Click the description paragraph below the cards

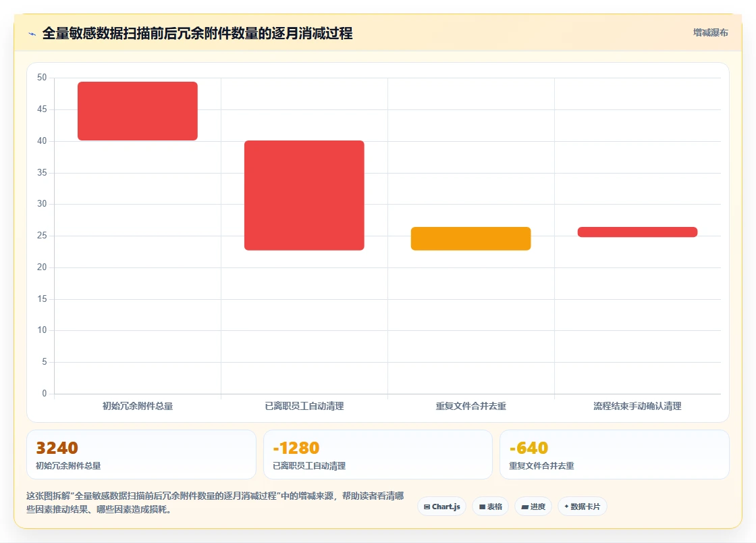point(215,502)
